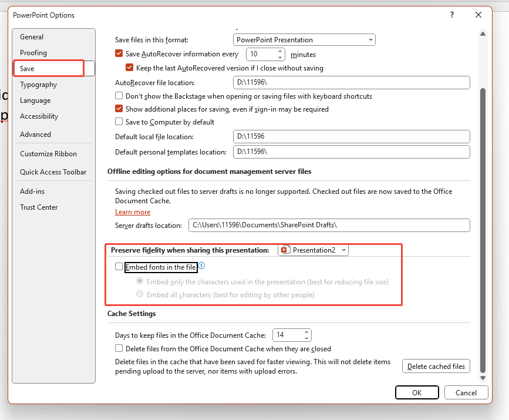The width and height of the screenshot is (509, 420).
Task: Increase AutoRecover minutes with the up stepper
Action: [x=280, y=51]
